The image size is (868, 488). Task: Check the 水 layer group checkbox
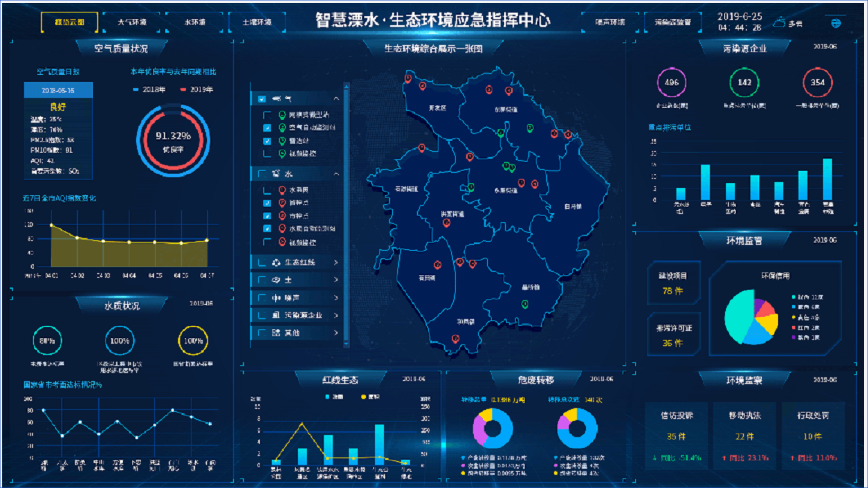(x=262, y=174)
